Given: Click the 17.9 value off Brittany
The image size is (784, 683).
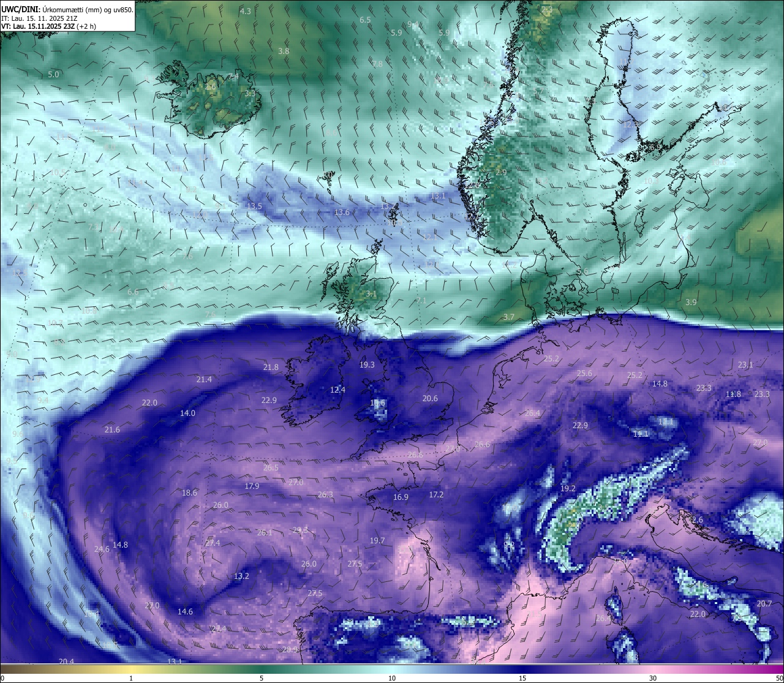Looking at the screenshot, I should [252, 486].
